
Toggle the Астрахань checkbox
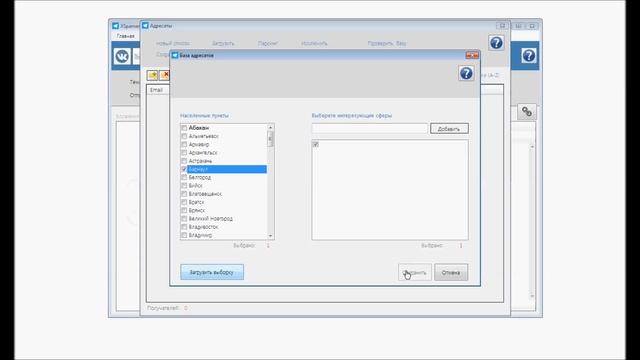[184, 161]
